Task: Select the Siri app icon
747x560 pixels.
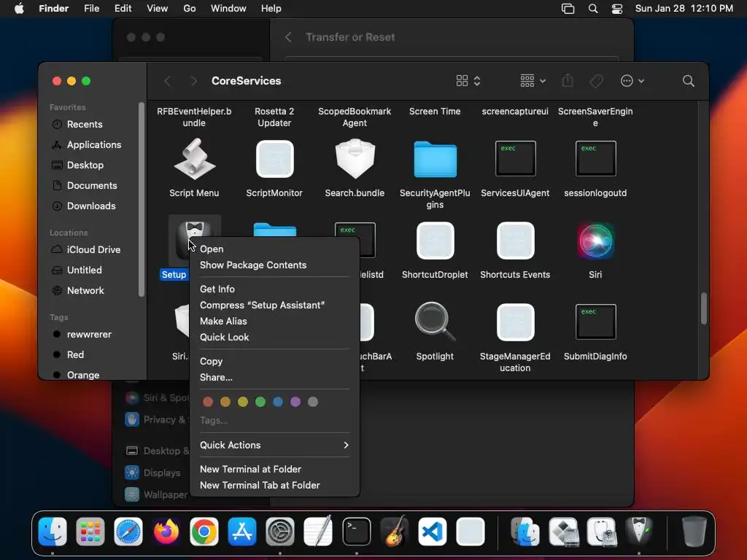Action: [595, 241]
